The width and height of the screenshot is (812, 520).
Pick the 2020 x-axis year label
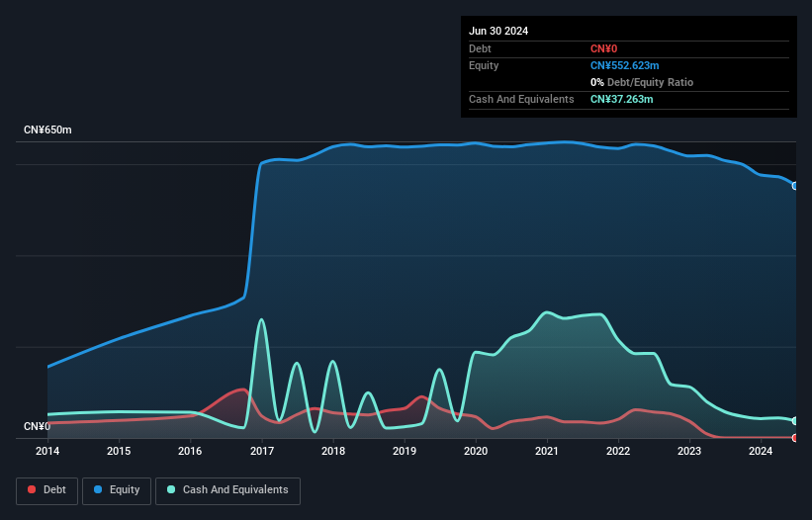pos(476,452)
